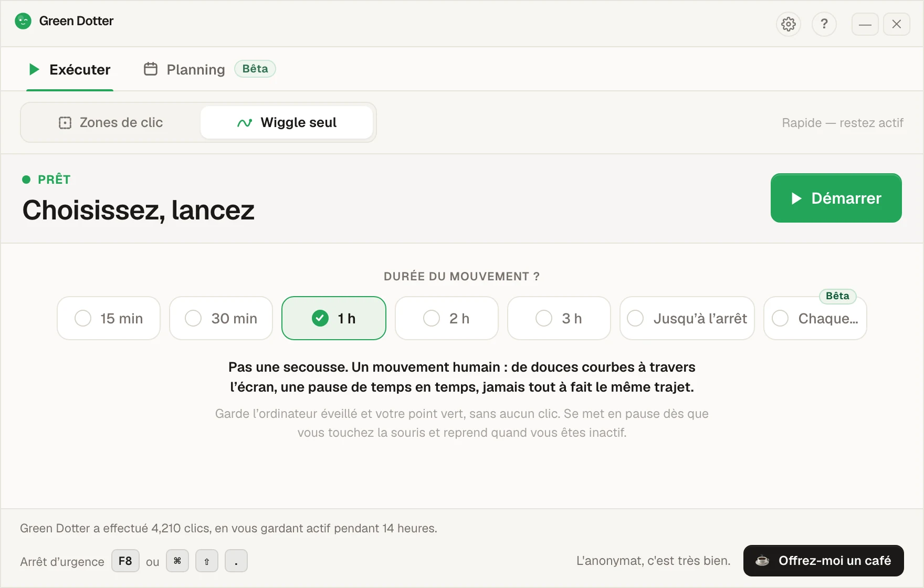Select the Wiggle seul mode
The image size is (924, 588).
(287, 122)
